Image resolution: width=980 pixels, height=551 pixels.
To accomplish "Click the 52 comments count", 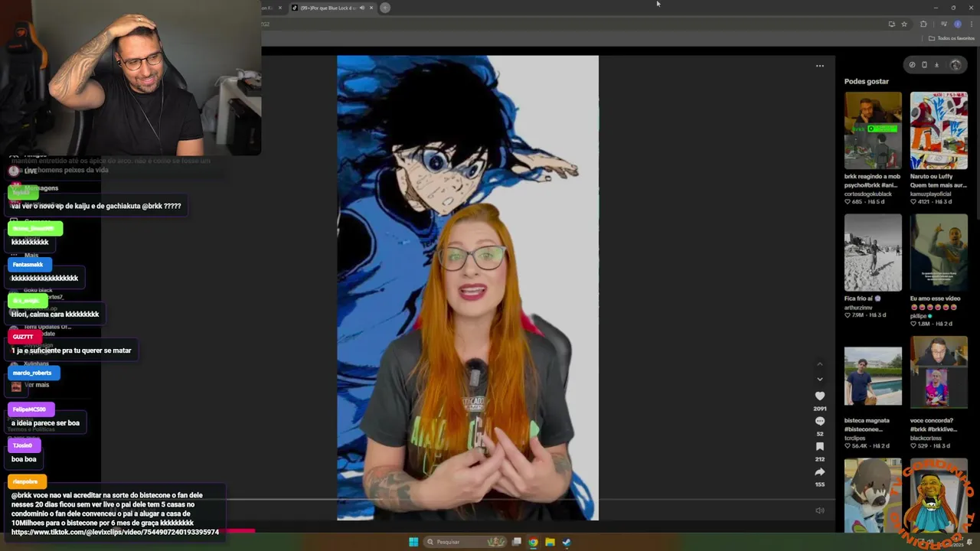I will (x=820, y=434).
